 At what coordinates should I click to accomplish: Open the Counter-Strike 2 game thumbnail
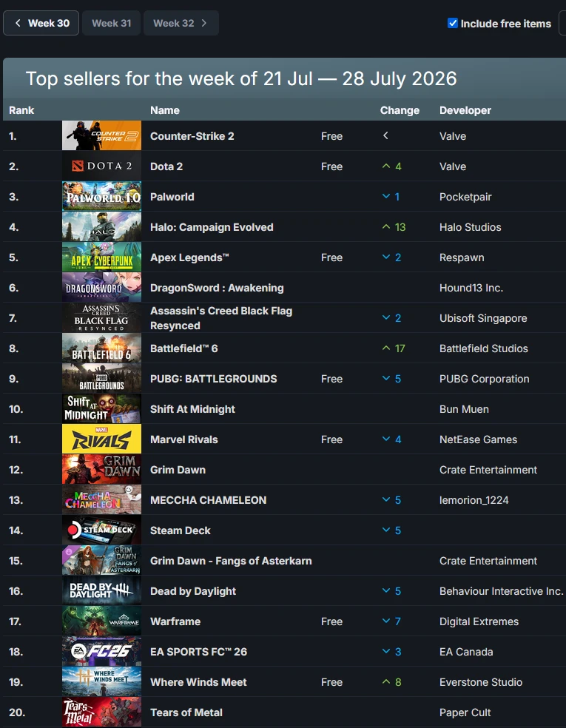click(101, 135)
